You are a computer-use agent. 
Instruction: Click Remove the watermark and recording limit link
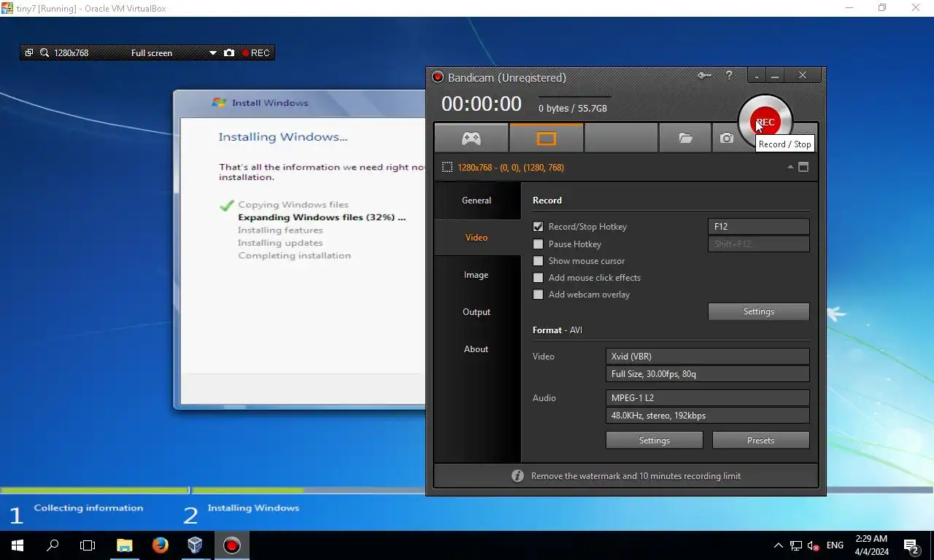(636, 476)
